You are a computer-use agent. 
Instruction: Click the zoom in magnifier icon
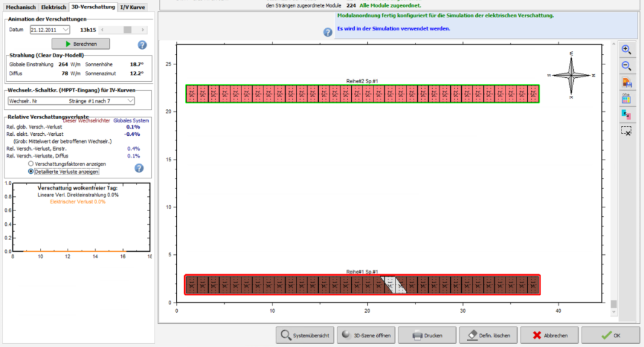pyautogui.click(x=626, y=50)
